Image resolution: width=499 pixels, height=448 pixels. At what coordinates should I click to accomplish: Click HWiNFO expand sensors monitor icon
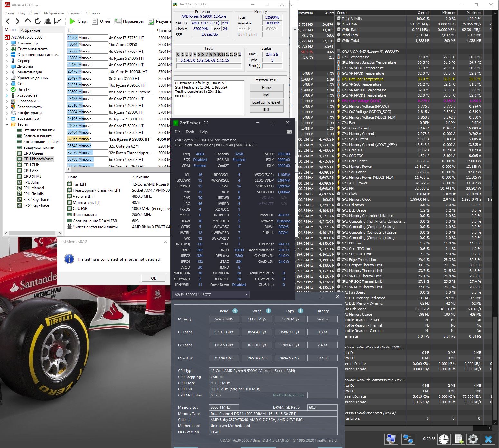click(391, 439)
